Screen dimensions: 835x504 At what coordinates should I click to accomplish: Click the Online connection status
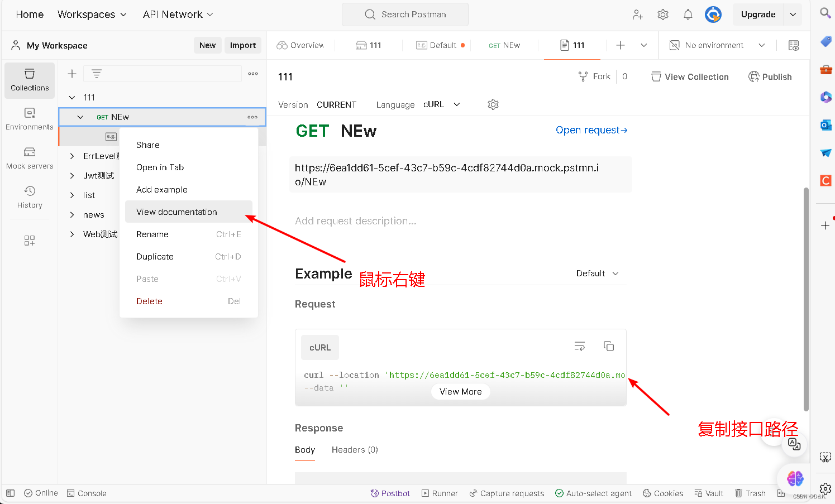coord(41,493)
